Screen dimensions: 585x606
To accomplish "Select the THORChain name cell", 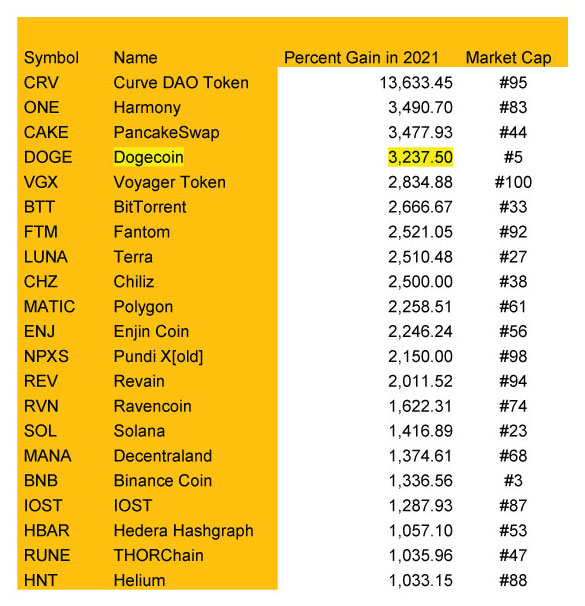I will pyautogui.click(x=158, y=555).
